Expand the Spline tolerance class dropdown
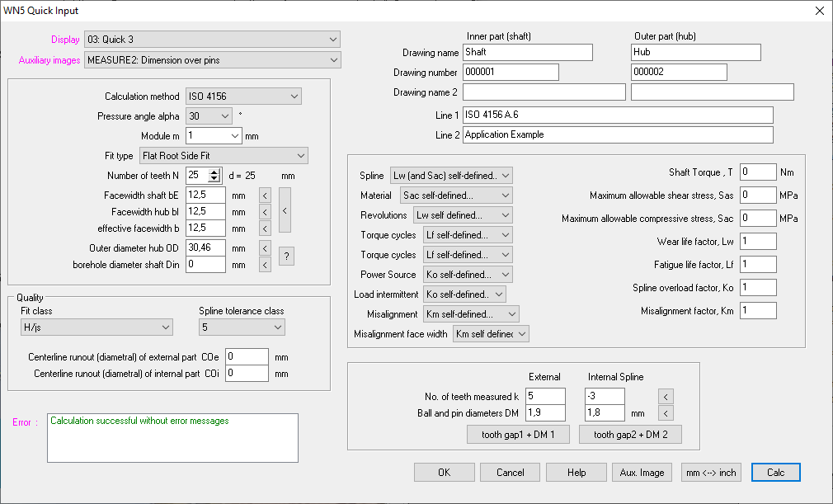833x504 pixels. pyautogui.click(x=242, y=327)
